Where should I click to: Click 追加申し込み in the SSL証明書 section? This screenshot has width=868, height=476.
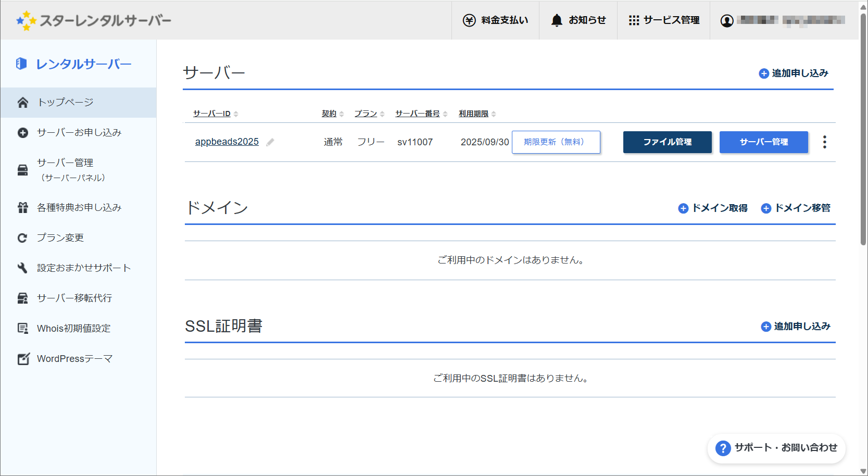pos(796,327)
